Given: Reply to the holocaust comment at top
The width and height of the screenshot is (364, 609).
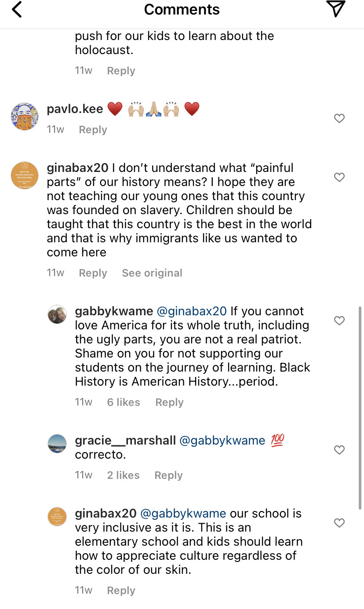Looking at the screenshot, I should click(x=121, y=71).
